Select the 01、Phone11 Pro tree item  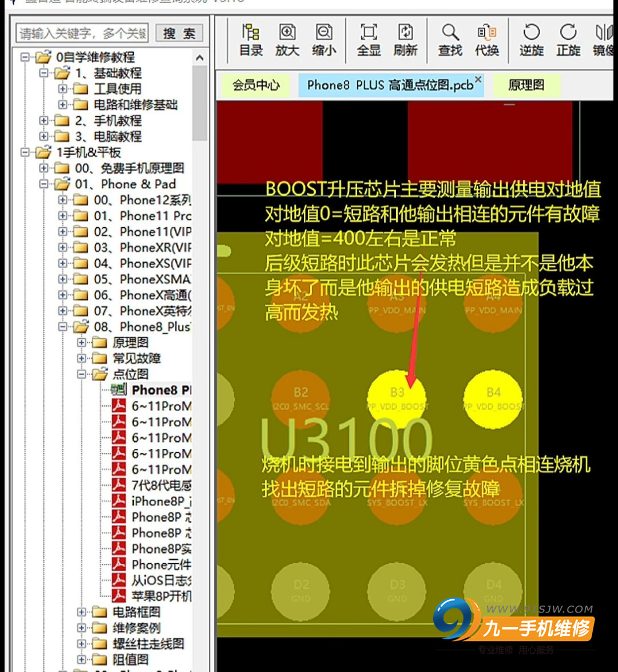(x=142, y=216)
